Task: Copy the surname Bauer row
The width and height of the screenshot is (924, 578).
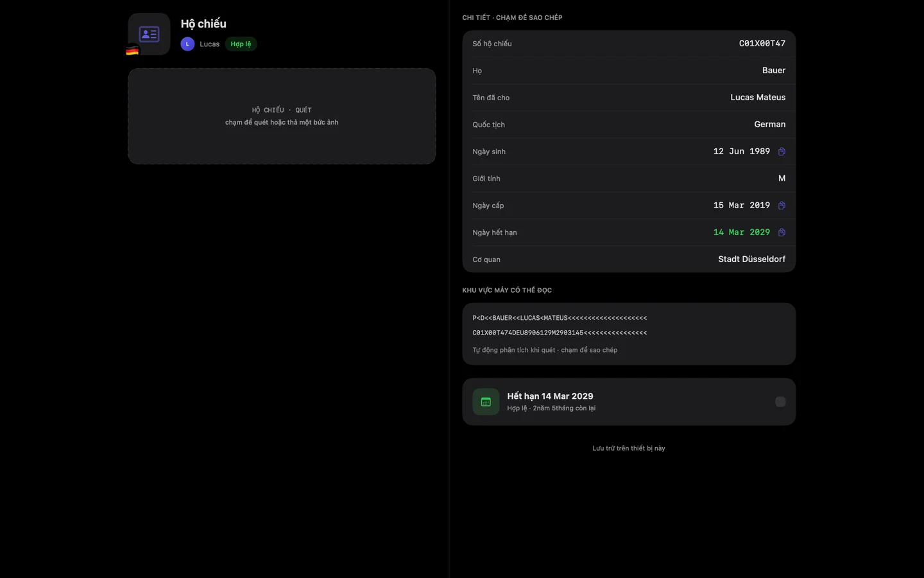Action: pos(629,71)
